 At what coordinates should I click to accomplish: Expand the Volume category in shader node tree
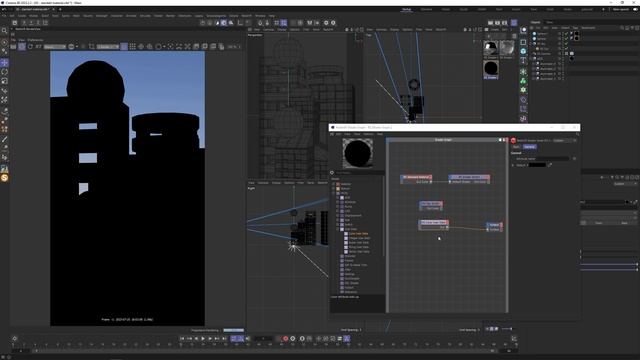333,188
